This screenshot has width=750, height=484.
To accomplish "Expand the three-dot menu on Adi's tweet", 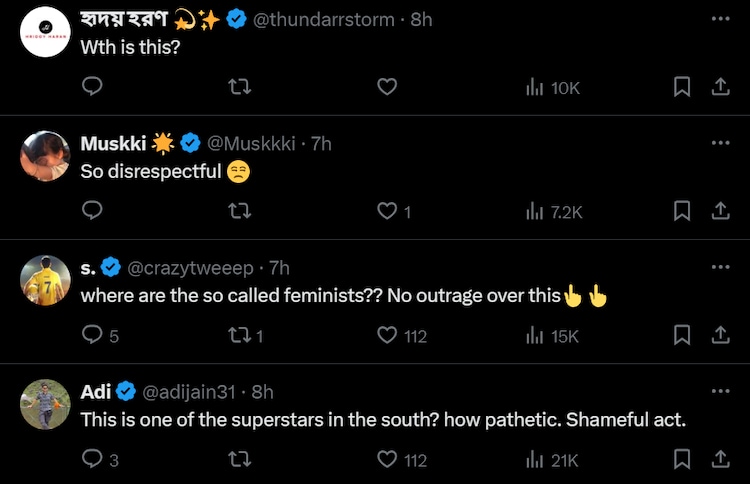I will tap(720, 391).
